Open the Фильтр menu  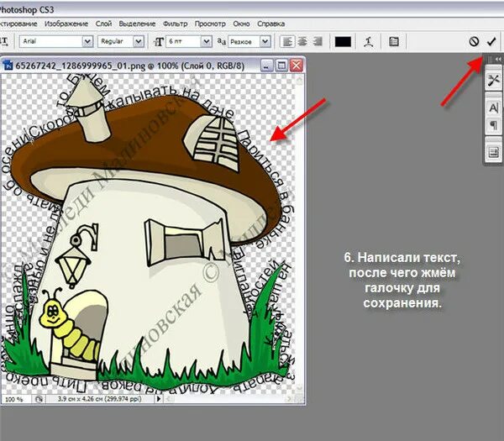pyautogui.click(x=176, y=24)
